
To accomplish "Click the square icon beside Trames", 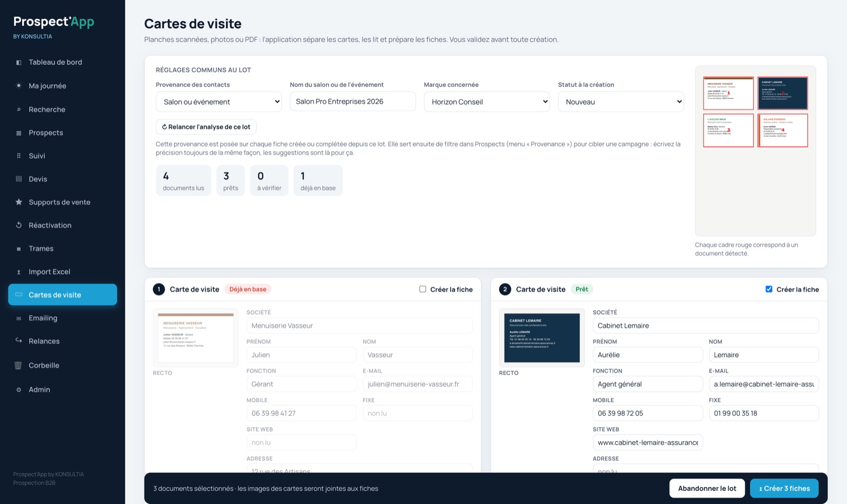I will [19, 249].
